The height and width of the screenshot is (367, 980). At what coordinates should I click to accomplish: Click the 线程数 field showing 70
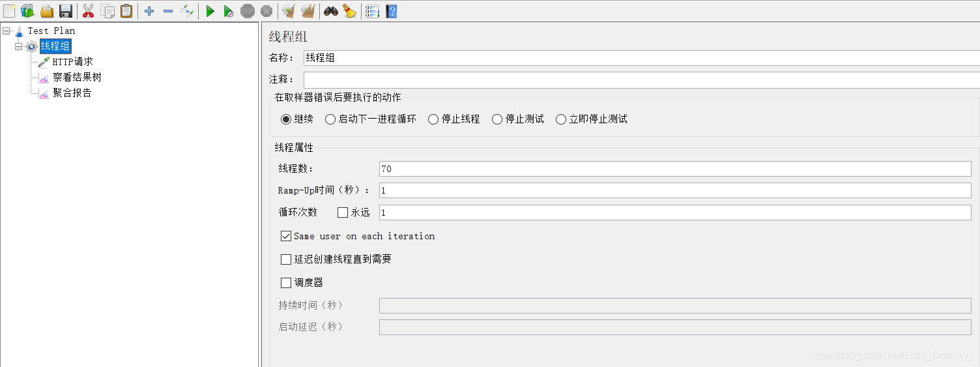[x=675, y=169]
